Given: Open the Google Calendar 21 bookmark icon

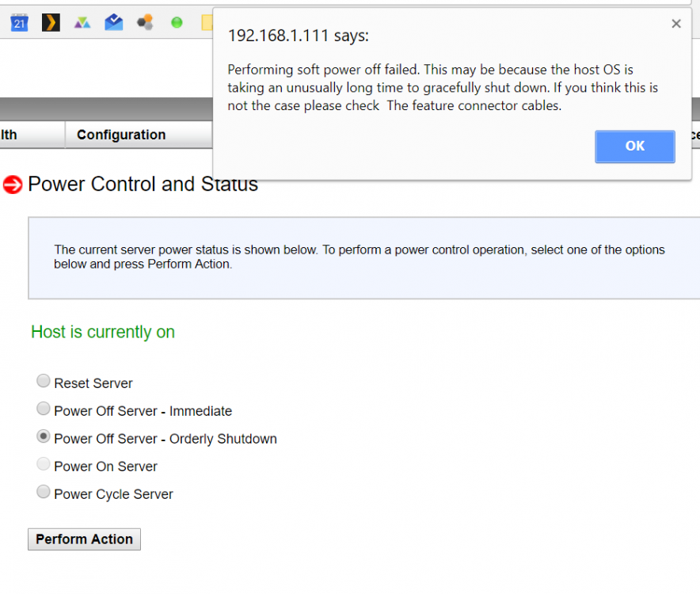Looking at the screenshot, I should pos(19,22).
